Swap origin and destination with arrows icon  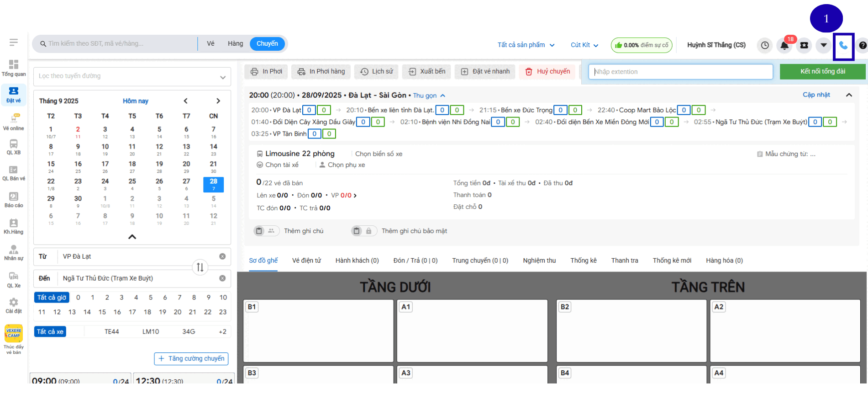200,267
